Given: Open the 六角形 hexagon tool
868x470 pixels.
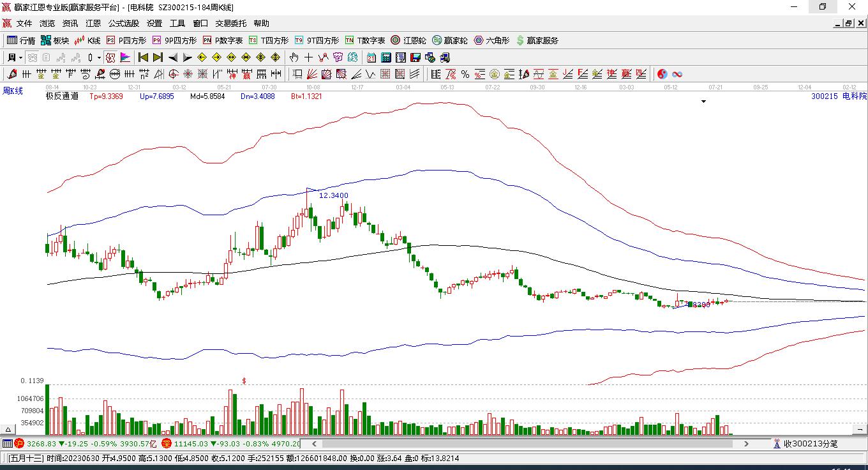Looking at the screenshot, I should point(491,40).
